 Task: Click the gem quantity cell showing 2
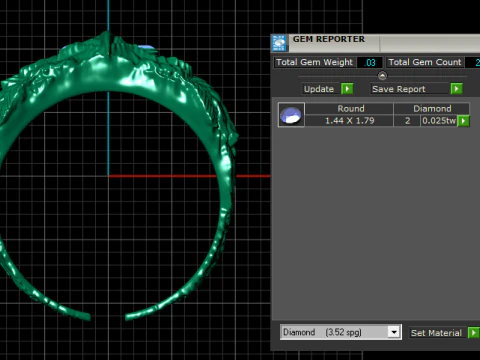point(407,121)
